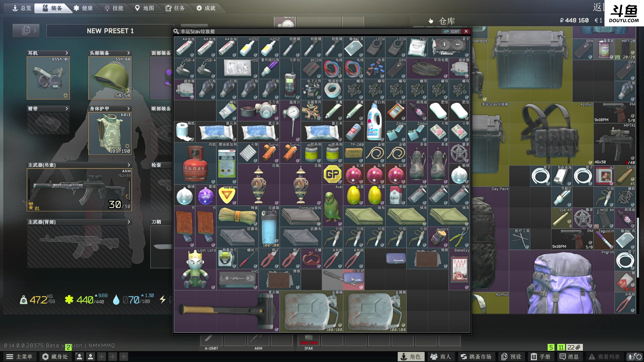Image resolution: width=644 pixels, height=362 pixels.
Task: Select the 显卡 graphics card item
Action: (449, 47)
